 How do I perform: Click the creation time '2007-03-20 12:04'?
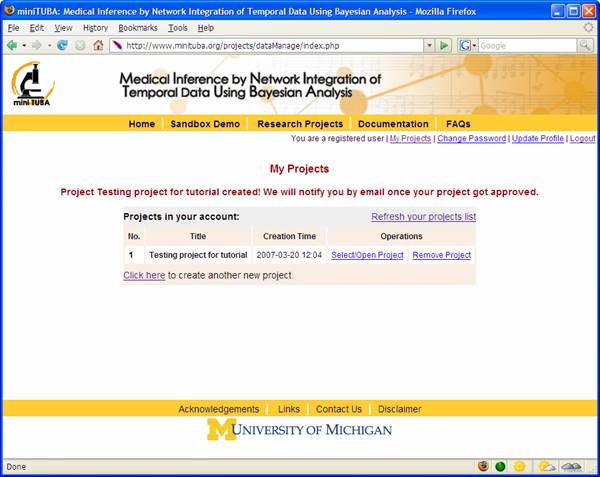point(289,255)
